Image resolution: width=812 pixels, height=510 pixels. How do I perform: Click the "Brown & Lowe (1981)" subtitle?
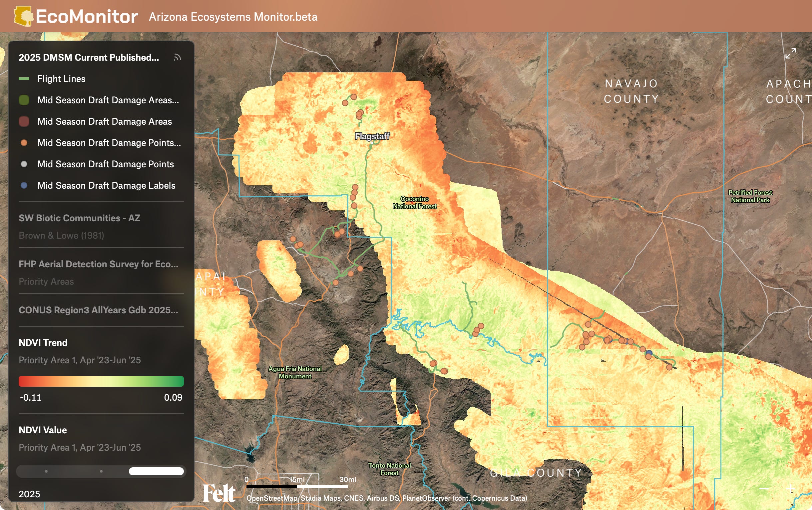pos(61,235)
